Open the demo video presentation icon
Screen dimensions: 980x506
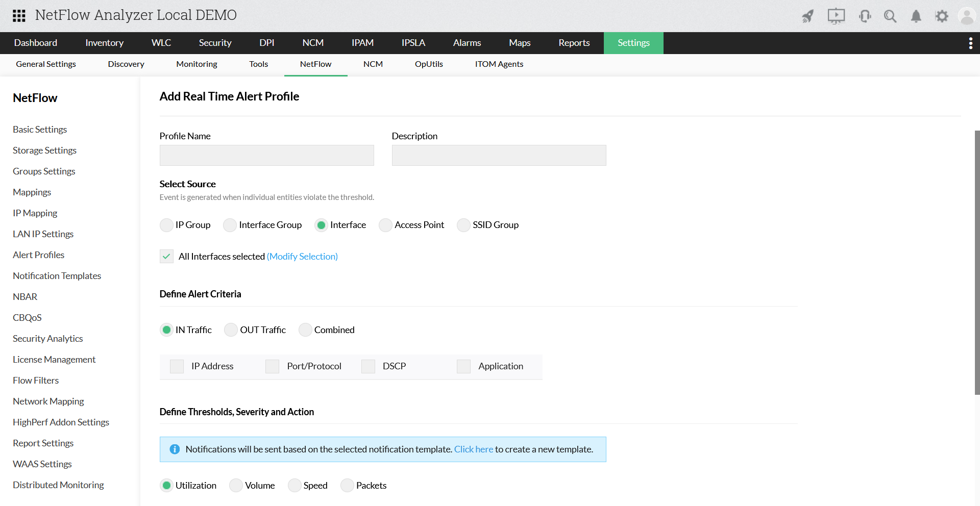pyautogui.click(x=836, y=16)
